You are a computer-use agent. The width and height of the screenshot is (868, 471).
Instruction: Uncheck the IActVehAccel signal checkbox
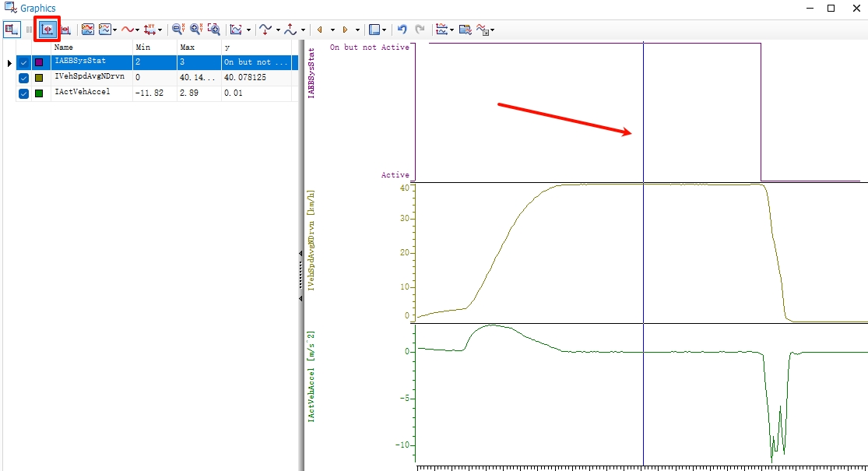23,93
